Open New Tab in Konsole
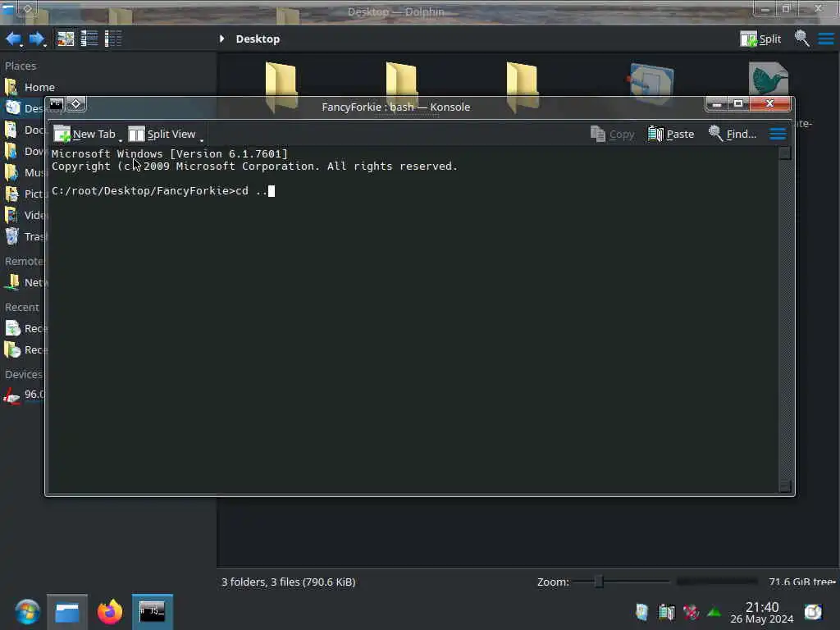Image resolution: width=840 pixels, height=630 pixels. pos(84,134)
